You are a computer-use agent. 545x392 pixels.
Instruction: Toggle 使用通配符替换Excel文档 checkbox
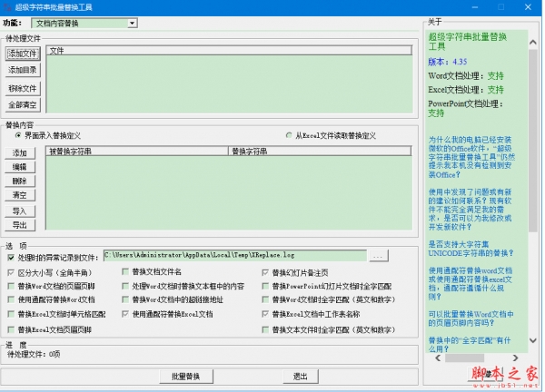click(125, 314)
